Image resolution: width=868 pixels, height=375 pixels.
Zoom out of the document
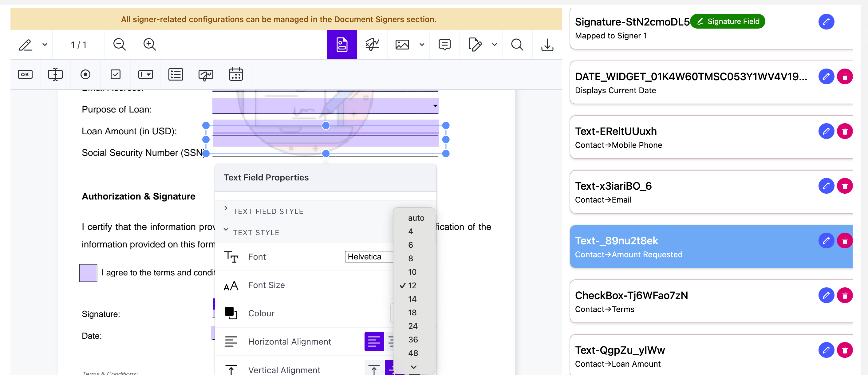pos(120,45)
